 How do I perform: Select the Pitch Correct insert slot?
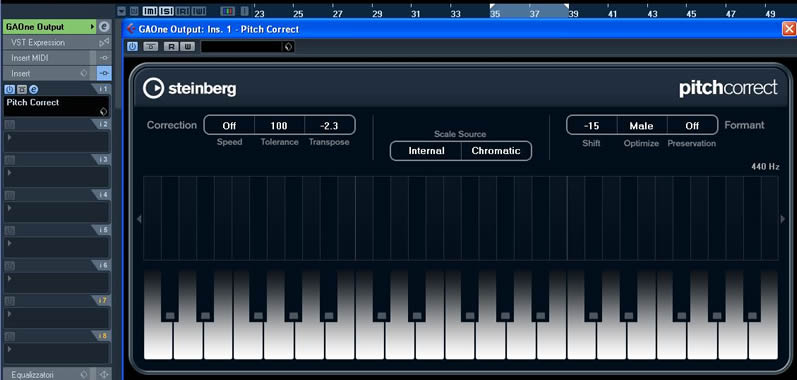coord(57,106)
